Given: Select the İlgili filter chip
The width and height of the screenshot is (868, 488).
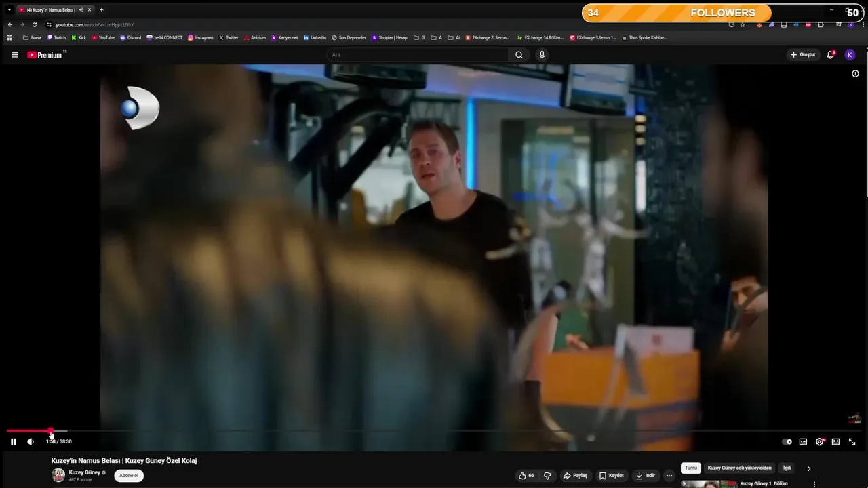Looking at the screenshot, I should (x=787, y=468).
